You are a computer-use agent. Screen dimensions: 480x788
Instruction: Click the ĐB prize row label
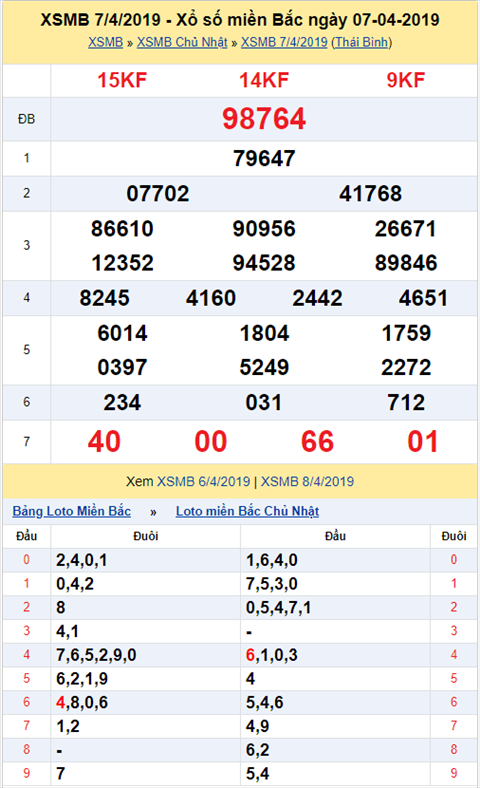point(27,119)
